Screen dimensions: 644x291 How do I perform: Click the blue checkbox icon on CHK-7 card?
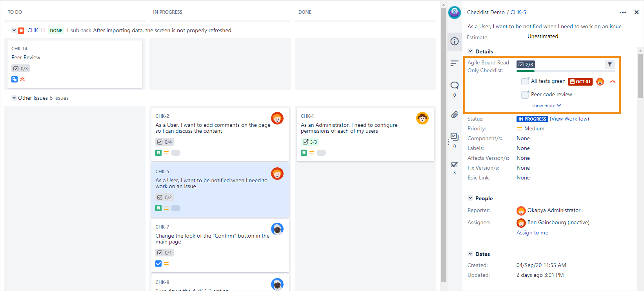click(x=158, y=264)
